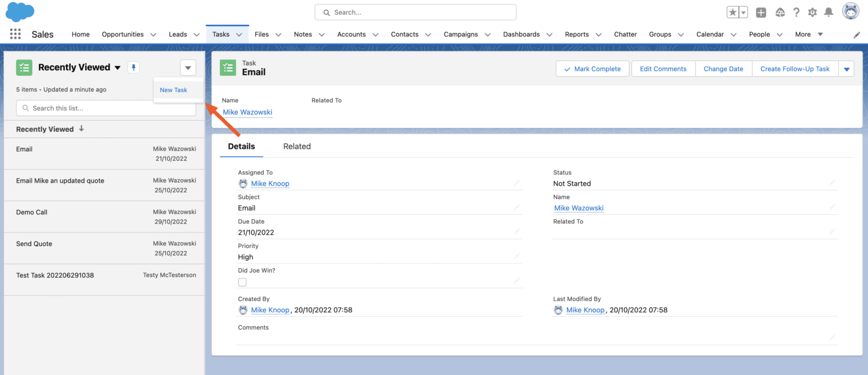Screen dimensions: 868x375
Task: Open the Mike Wazowski contact link
Action: coord(247,112)
